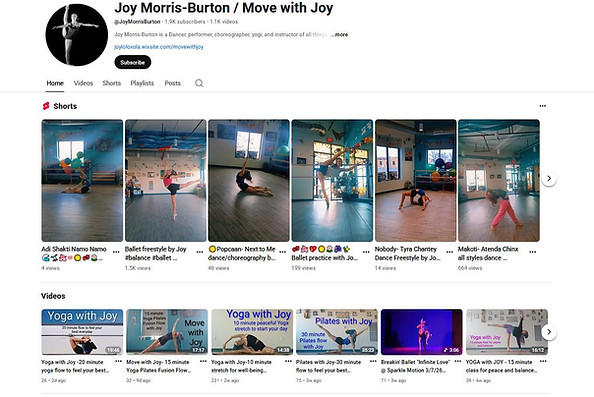The height and width of the screenshot is (397, 594).
Task: Open options for Breakin' Ballet Infinite Love video
Action: [458, 361]
